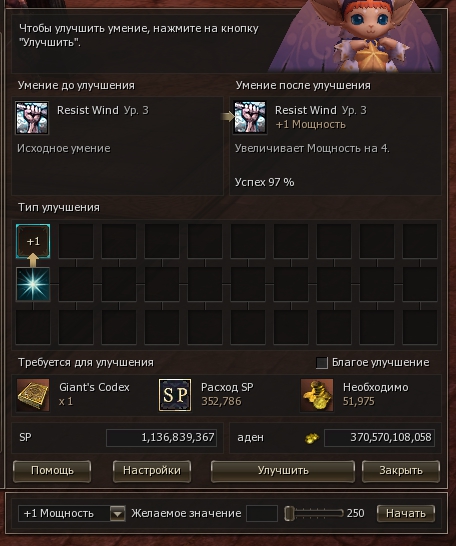Click the Giant's Codex book icon
456x546 pixels.
click(x=33, y=395)
